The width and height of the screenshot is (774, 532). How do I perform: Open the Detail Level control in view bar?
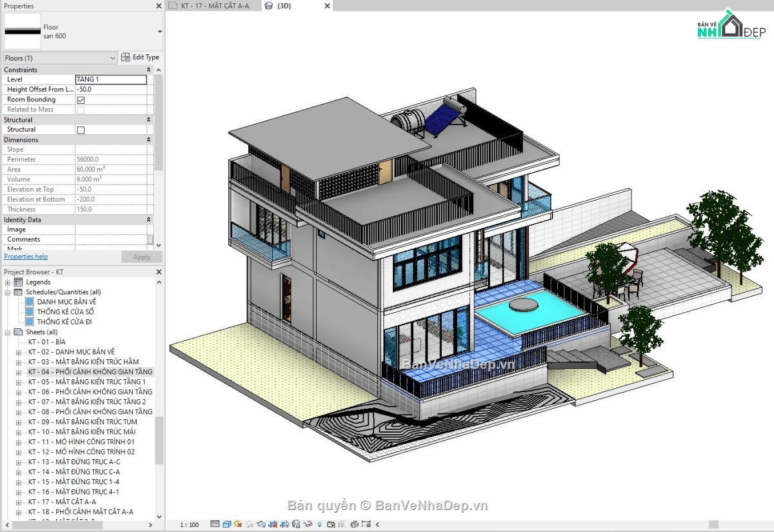click(215, 524)
